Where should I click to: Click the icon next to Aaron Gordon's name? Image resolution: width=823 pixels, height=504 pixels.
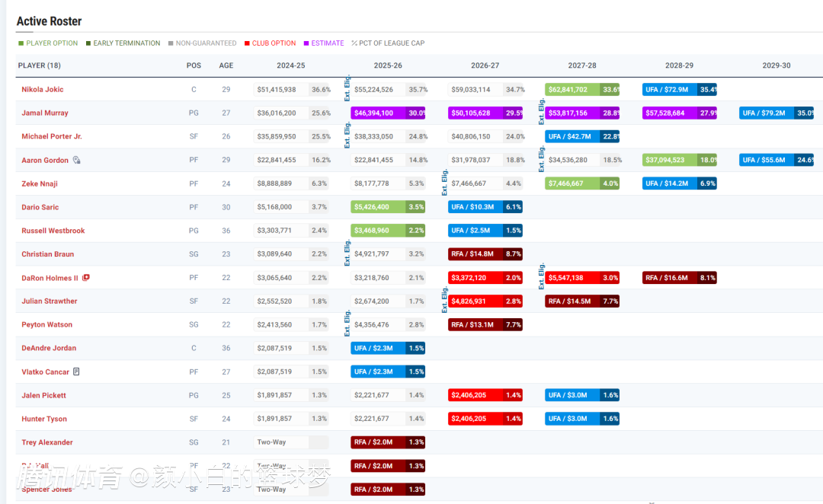click(x=77, y=161)
